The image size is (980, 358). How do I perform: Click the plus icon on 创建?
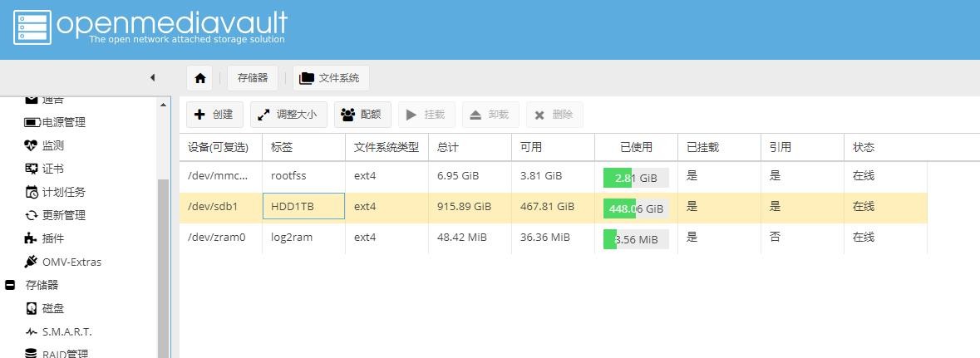click(199, 115)
